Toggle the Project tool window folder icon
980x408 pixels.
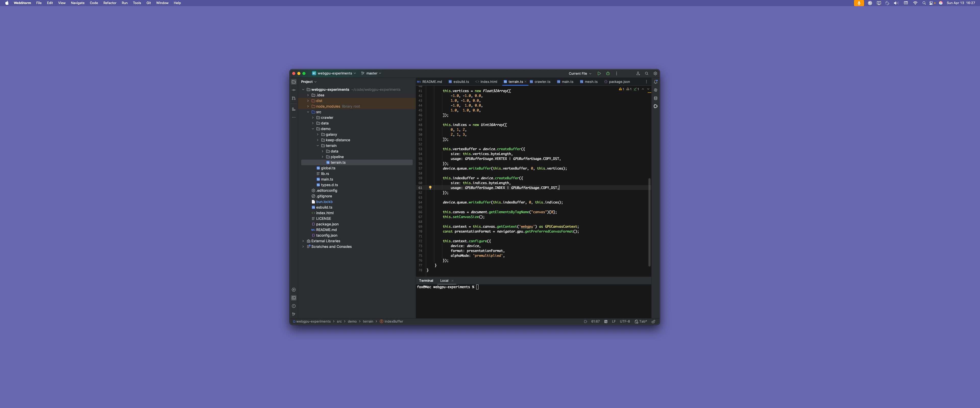pos(294,82)
